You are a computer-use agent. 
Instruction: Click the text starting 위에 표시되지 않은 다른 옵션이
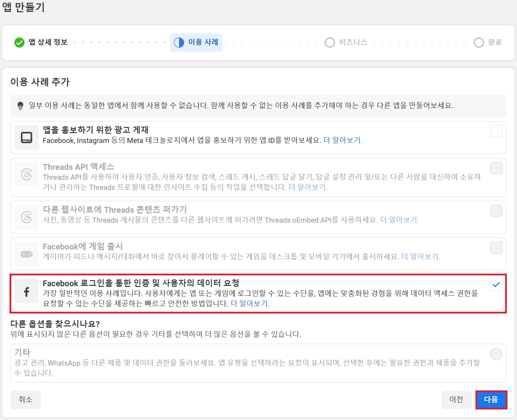tap(156, 334)
